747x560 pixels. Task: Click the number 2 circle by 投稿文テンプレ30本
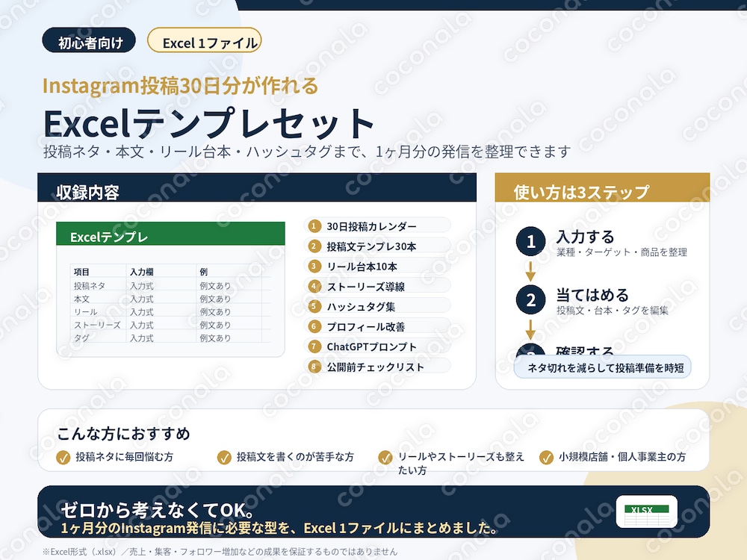pos(314,246)
